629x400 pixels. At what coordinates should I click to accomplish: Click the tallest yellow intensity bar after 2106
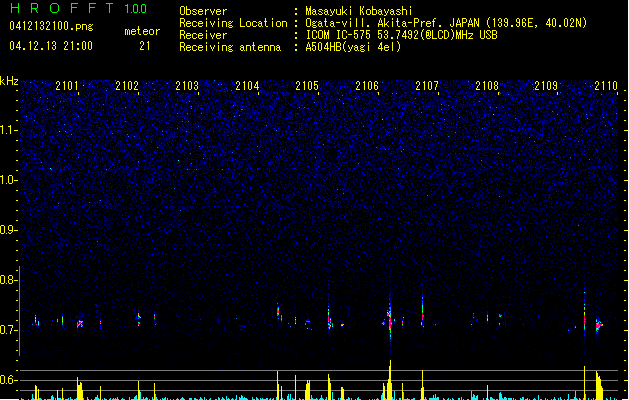390,380
